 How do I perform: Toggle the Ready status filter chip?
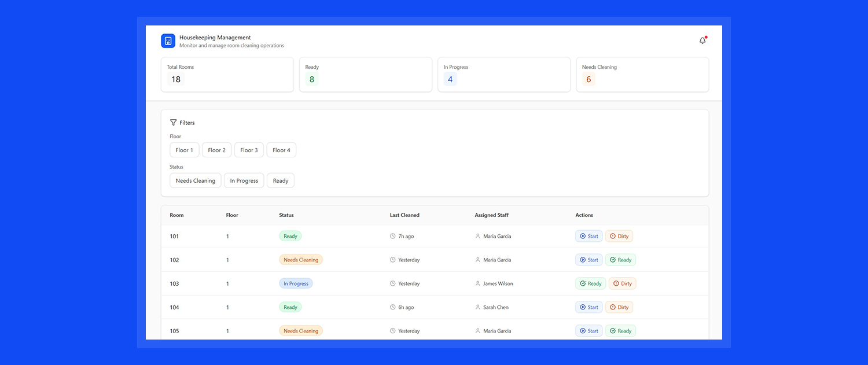pyautogui.click(x=281, y=180)
